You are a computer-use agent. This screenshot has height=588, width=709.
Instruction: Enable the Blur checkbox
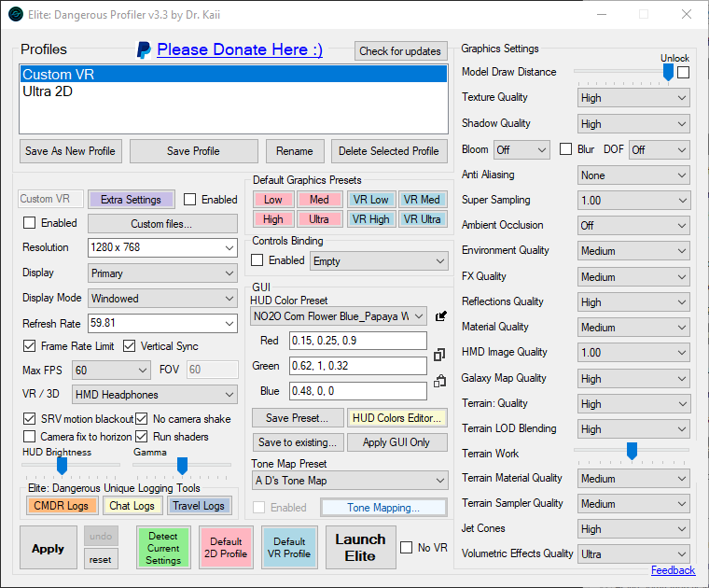565,149
